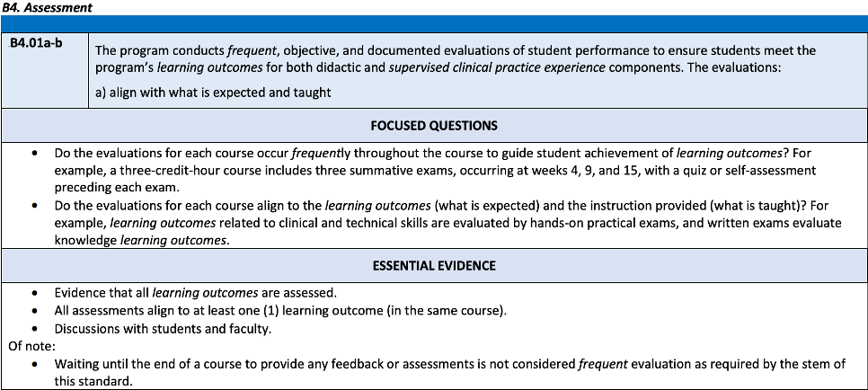The image size is (868, 390).
Task: Click the line starting "preceding each exam"
Action: 118,187
